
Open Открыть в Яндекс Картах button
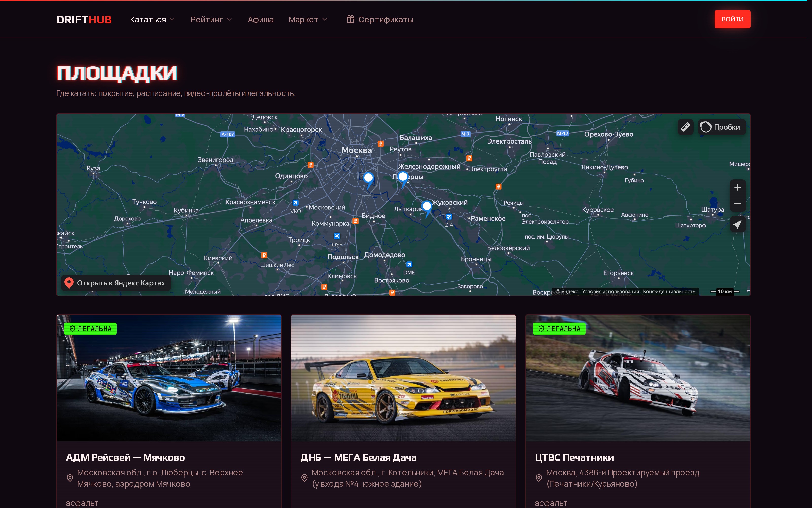pyautogui.click(x=116, y=283)
